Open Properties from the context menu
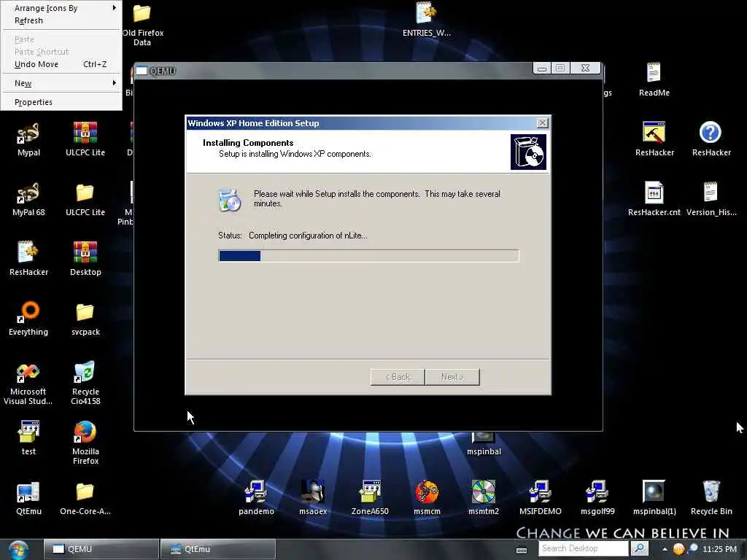Image resolution: width=747 pixels, height=560 pixels. coord(61,102)
